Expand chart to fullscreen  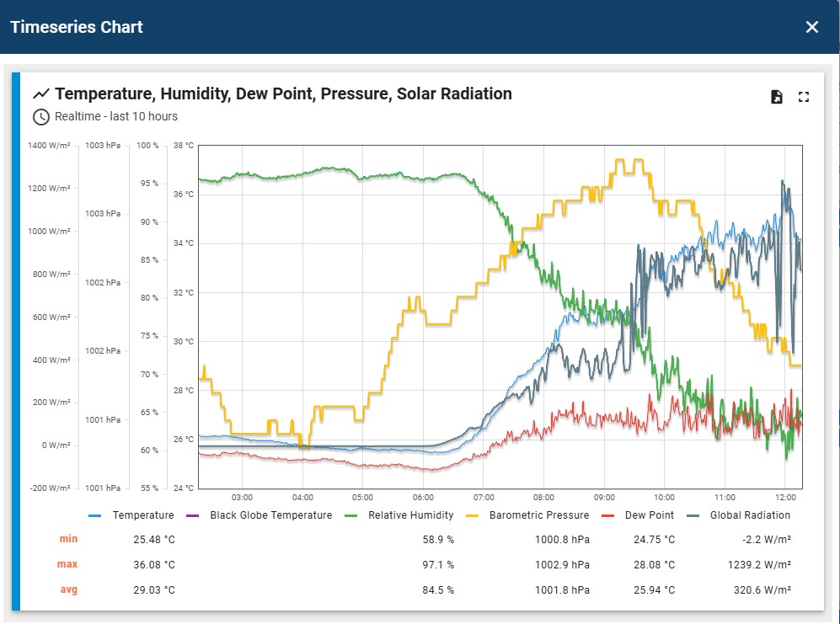(x=804, y=97)
